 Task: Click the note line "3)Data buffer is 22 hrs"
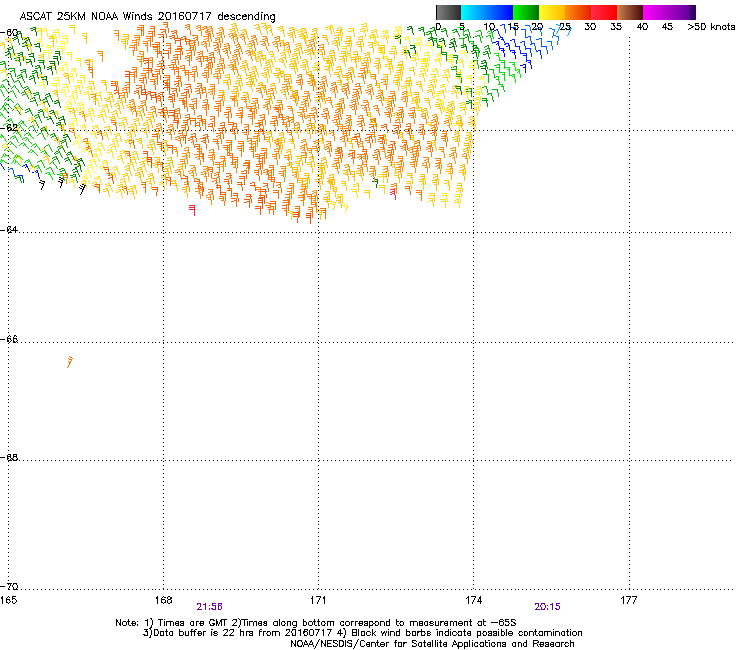click(362, 633)
